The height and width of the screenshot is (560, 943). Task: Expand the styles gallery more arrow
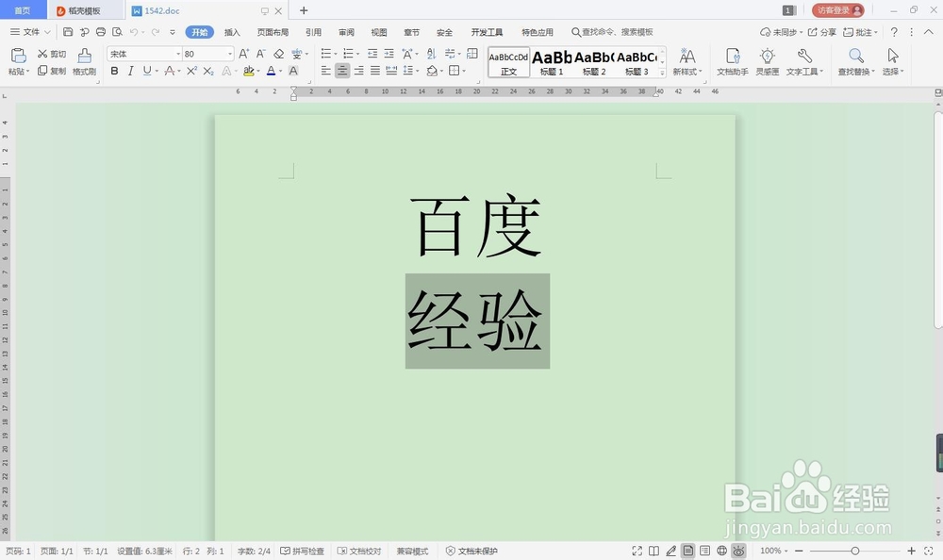click(663, 73)
